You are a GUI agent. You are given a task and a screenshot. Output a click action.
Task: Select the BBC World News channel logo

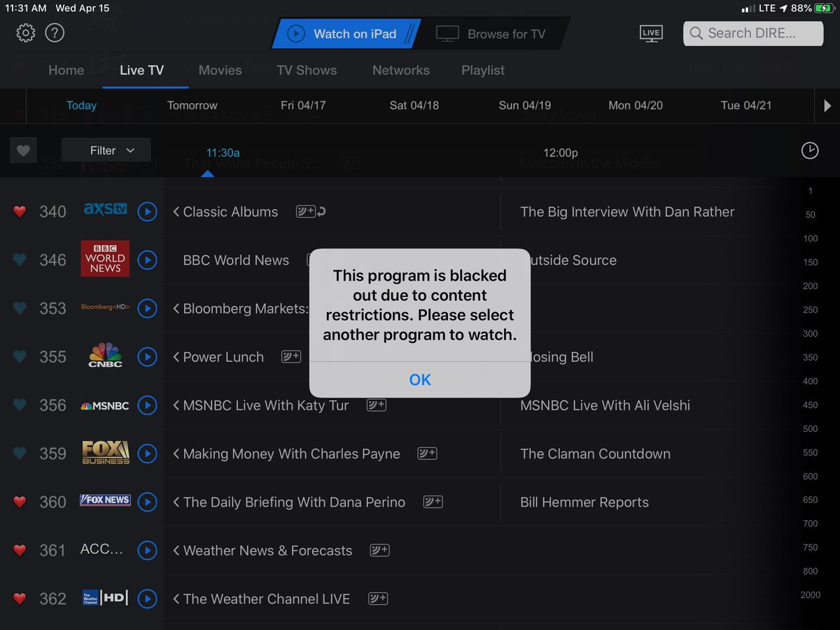(105, 259)
